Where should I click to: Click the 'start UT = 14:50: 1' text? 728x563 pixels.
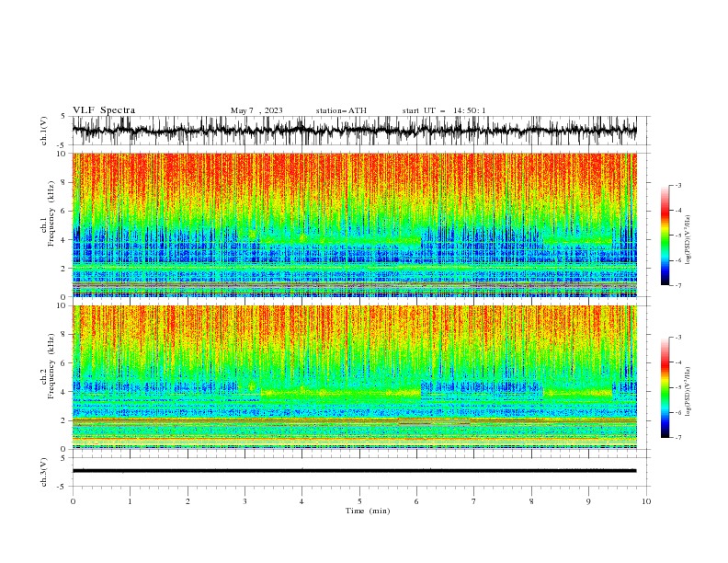(x=444, y=110)
